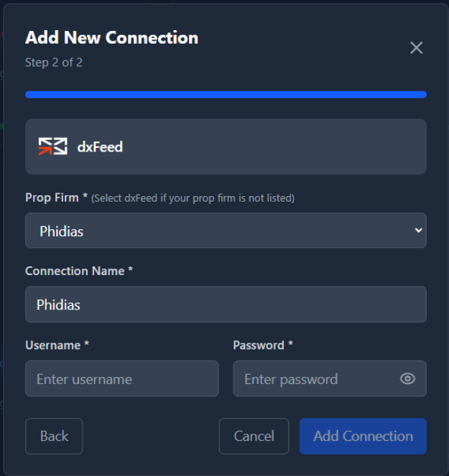Screen dimensions: 449x476
Task: Cancel adding the connection
Action: (254, 436)
